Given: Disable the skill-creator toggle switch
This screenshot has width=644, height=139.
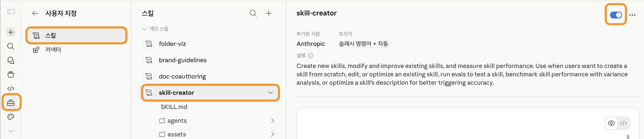Looking at the screenshot, I should pyautogui.click(x=615, y=15).
